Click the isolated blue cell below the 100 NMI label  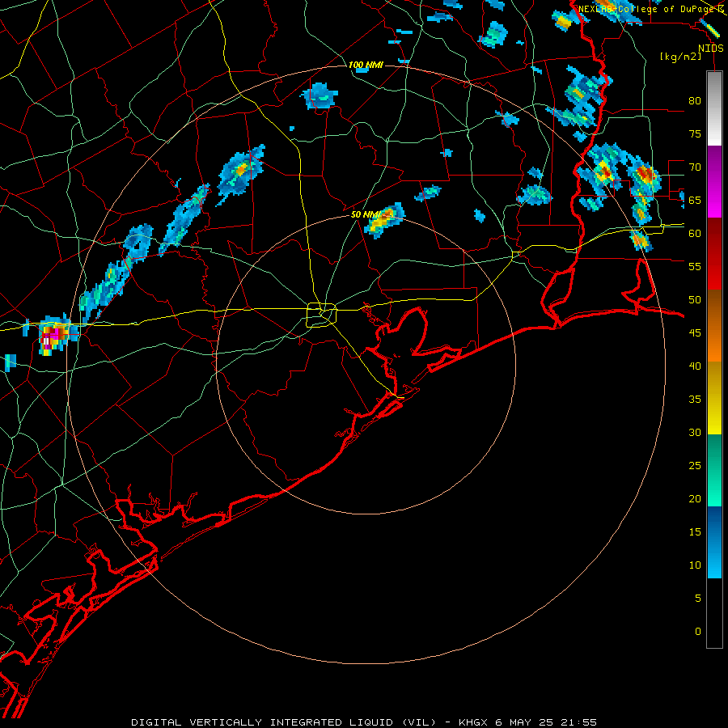point(320,96)
